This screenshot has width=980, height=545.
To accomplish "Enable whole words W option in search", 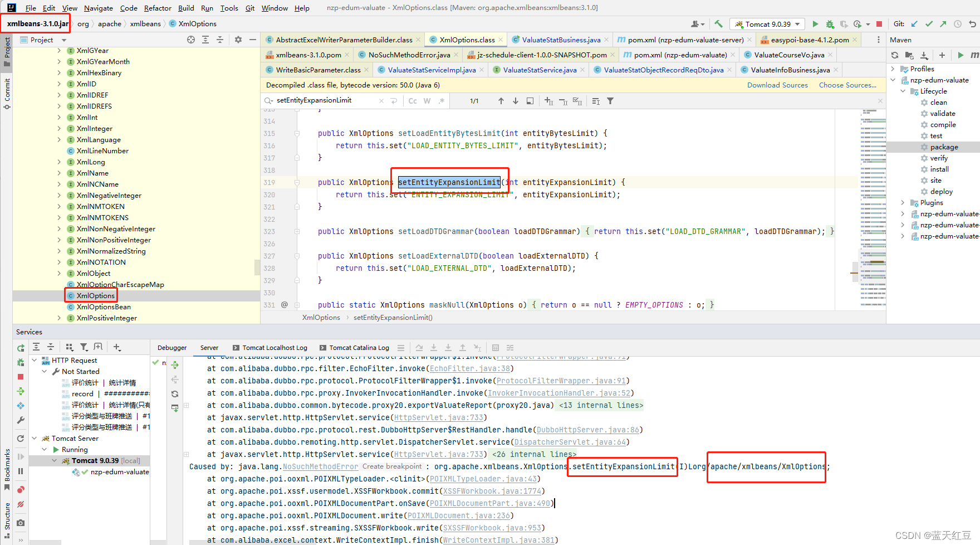I will [x=427, y=101].
